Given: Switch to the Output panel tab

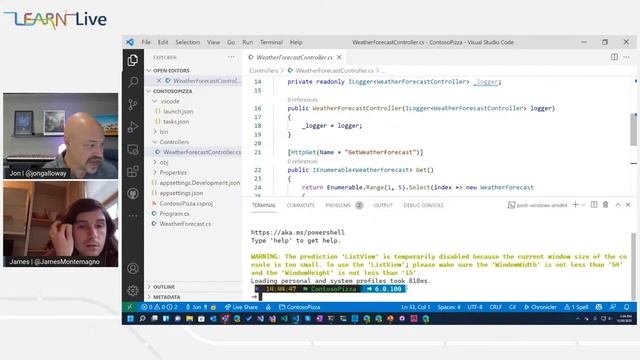Looking at the screenshot, I should pyautogui.click(x=383, y=205).
